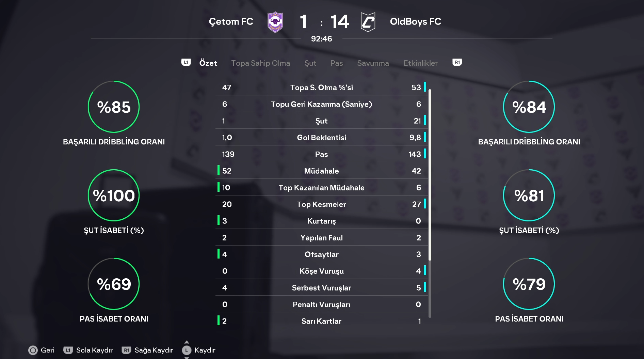Open the Etkinlikler tab

(420, 63)
